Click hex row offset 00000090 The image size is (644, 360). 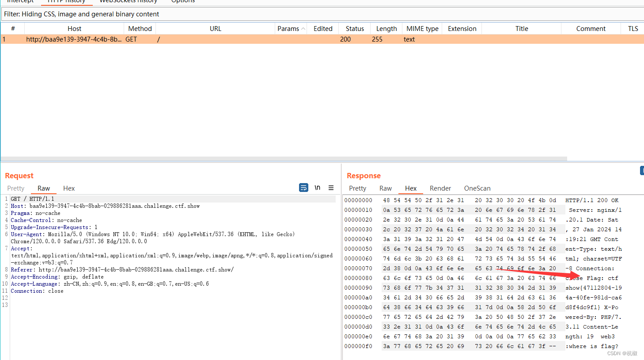pyautogui.click(x=358, y=288)
